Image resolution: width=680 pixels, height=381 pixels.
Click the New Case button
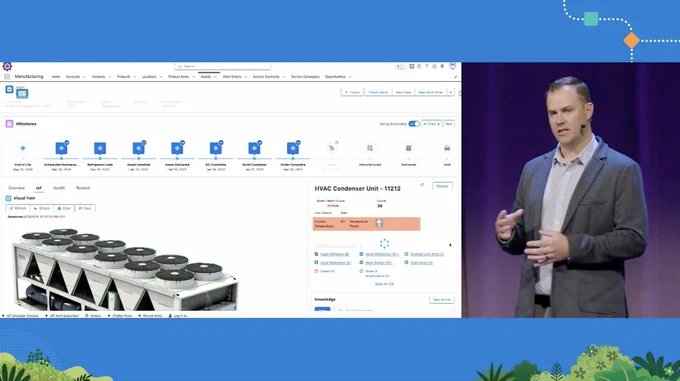pyautogui.click(x=403, y=92)
